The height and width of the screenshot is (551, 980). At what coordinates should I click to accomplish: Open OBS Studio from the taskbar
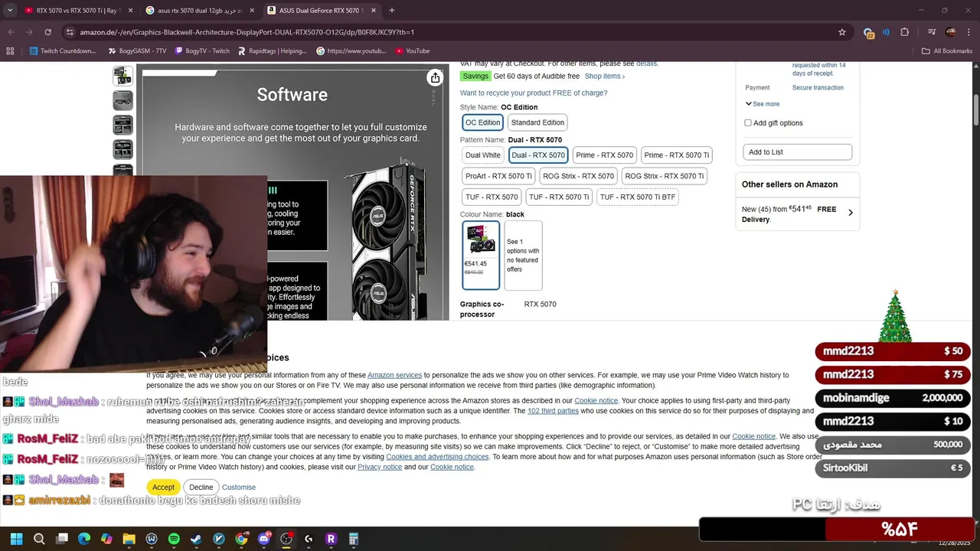tap(286, 539)
